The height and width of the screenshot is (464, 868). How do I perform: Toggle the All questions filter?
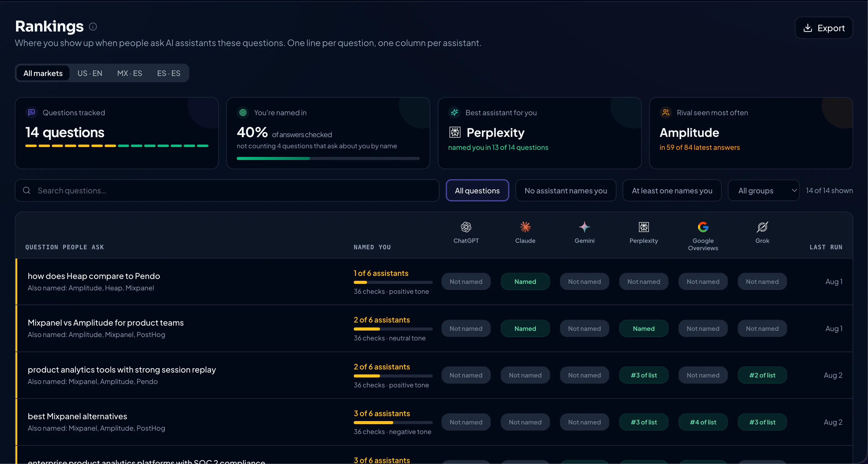coord(477,191)
